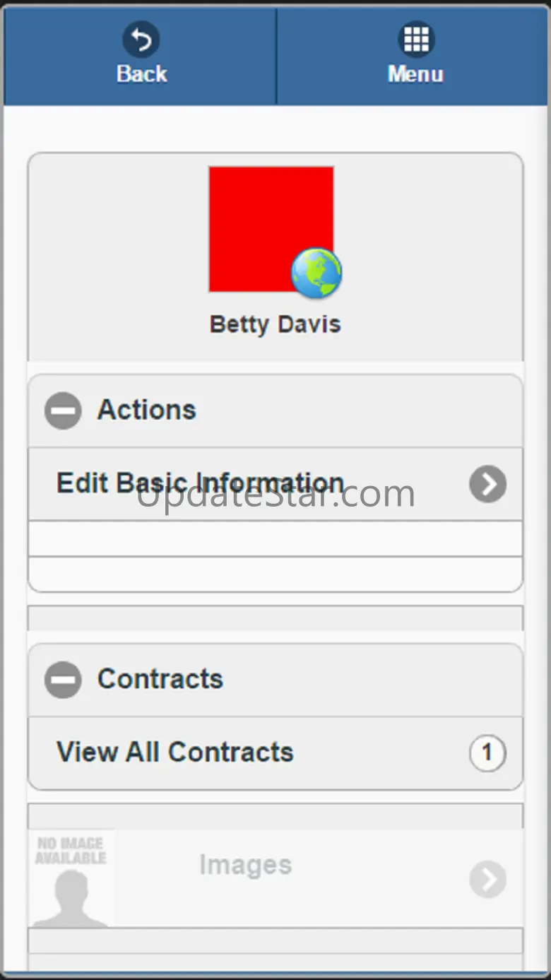Click the Edit Basic Information arrow icon
551x980 pixels.
(487, 484)
